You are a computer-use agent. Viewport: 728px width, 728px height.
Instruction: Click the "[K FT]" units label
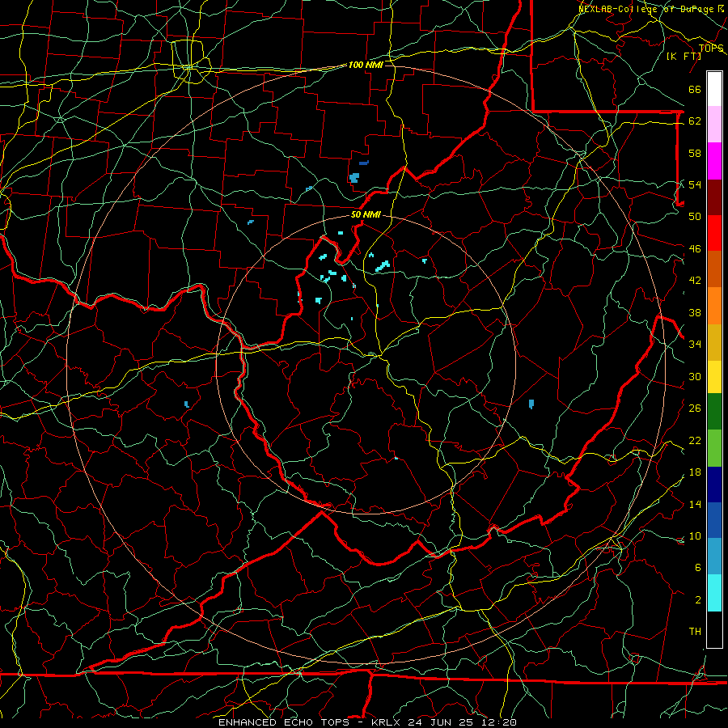(x=684, y=56)
